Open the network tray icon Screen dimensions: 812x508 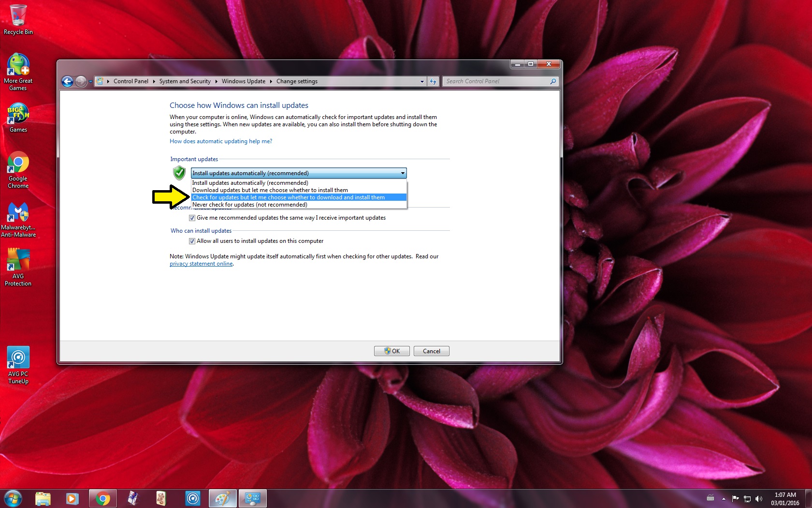point(747,499)
